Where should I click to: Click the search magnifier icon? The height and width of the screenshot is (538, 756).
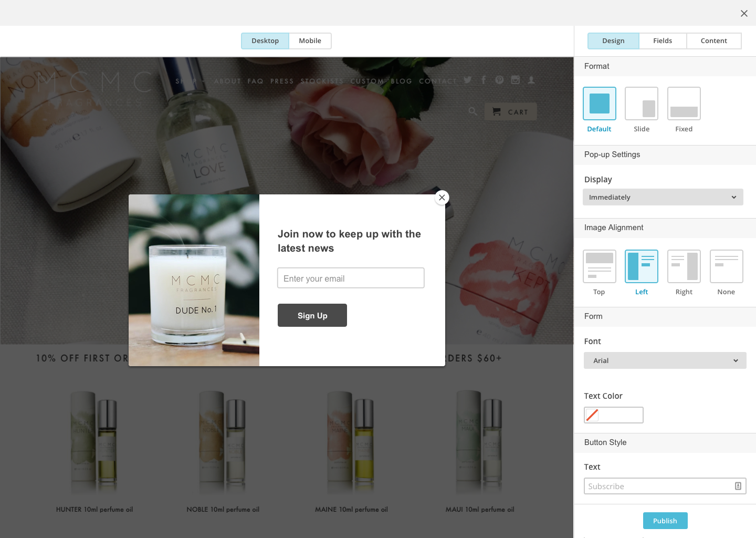pos(472,111)
